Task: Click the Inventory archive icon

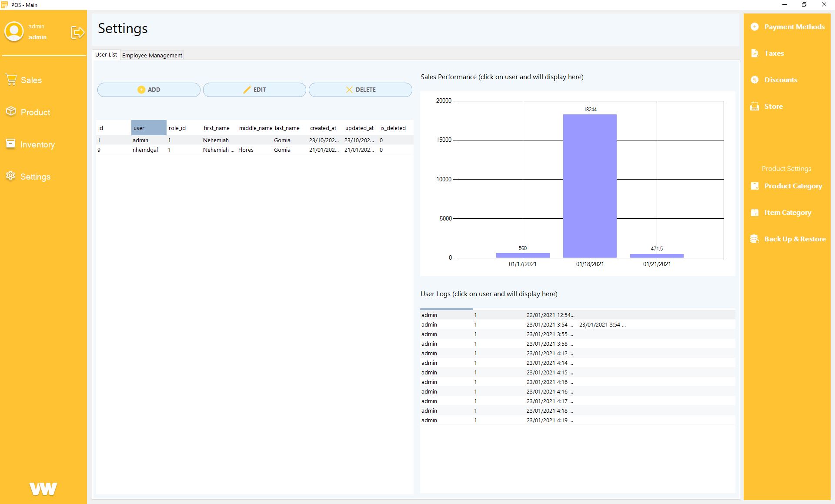Action: [11, 144]
